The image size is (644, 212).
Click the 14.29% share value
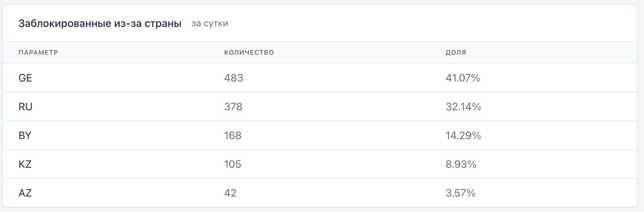[x=463, y=136]
